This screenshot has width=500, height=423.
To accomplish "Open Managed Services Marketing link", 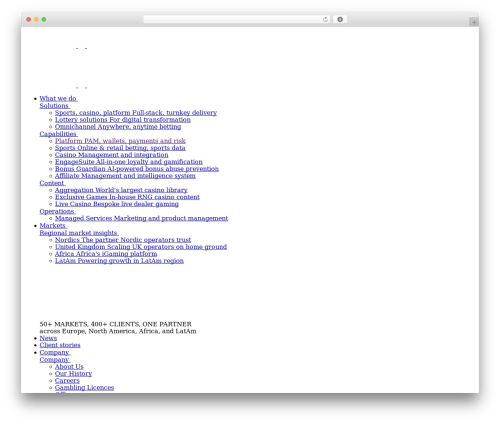I will (141, 218).
